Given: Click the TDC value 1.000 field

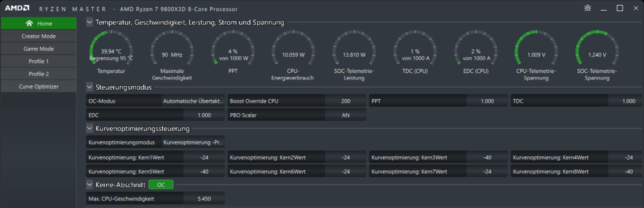Looking at the screenshot, I should (x=625, y=101).
